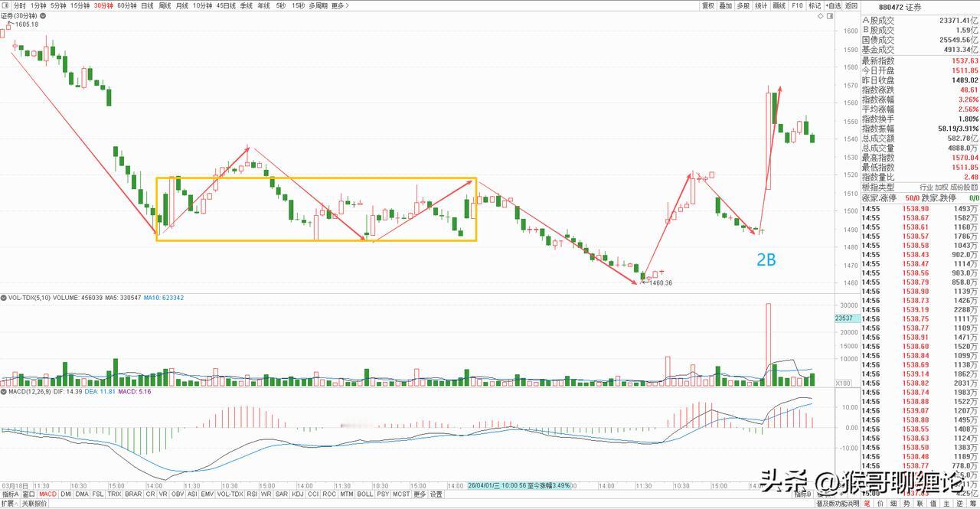Select the 30分钟 period tab
980x509 pixels.
103,5
